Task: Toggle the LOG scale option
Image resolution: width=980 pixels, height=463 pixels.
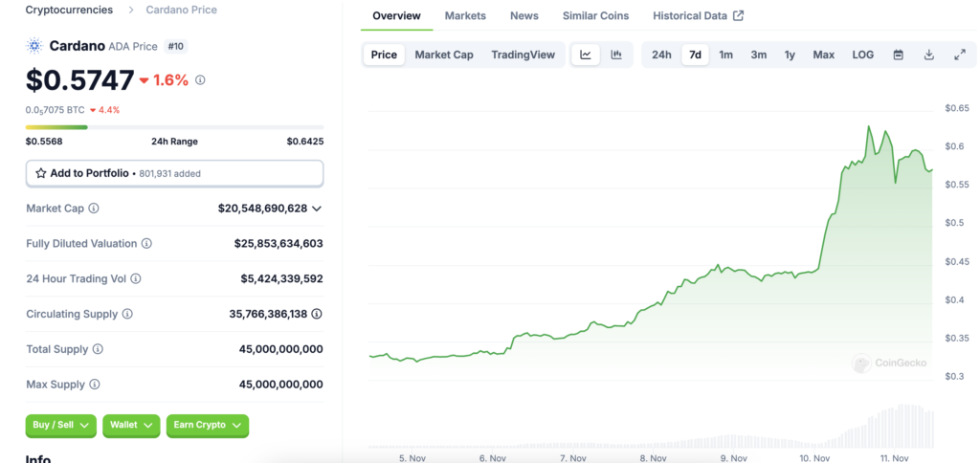Action: coord(862,55)
